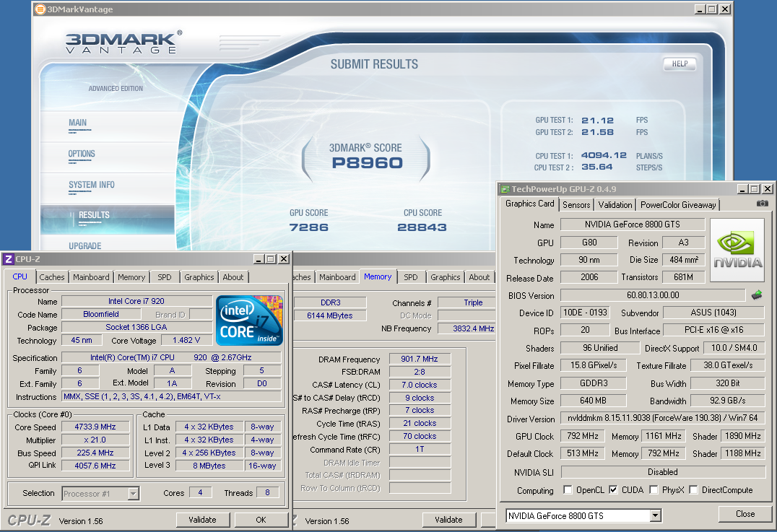Click the 3DMark Vantage logo

tap(123, 43)
